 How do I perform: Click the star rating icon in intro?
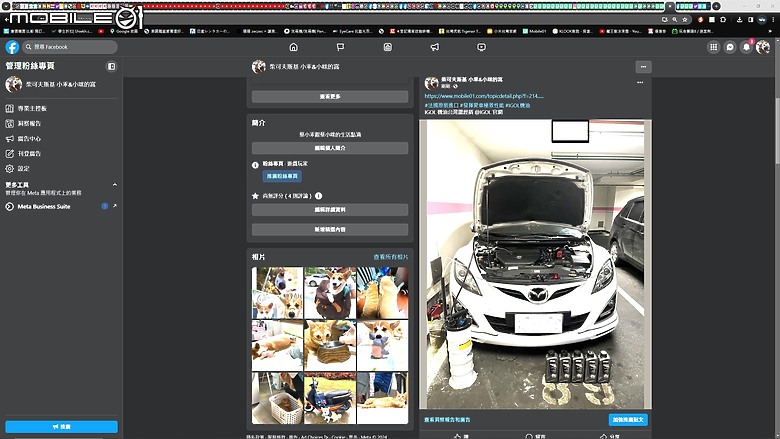[255, 196]
